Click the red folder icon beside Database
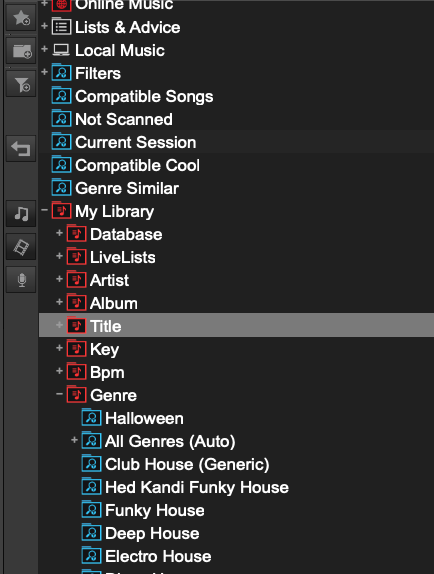Image resolution: width=434 pixels, height=574 pixels. [x=76, y=234]
